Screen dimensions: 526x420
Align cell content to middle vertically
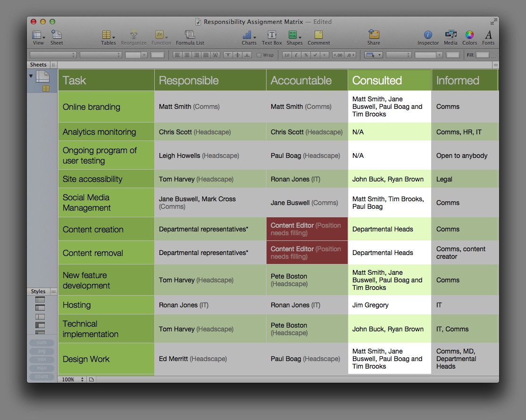point(237,55)
